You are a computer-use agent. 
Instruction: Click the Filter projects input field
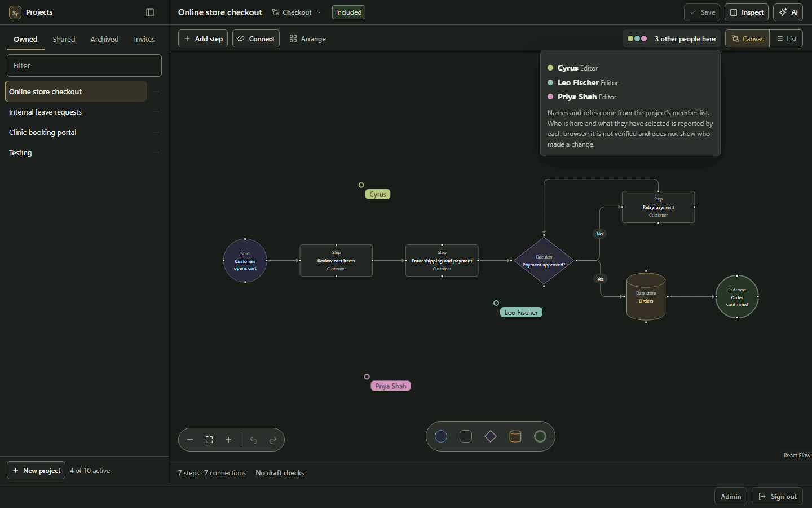pos(84,65)
